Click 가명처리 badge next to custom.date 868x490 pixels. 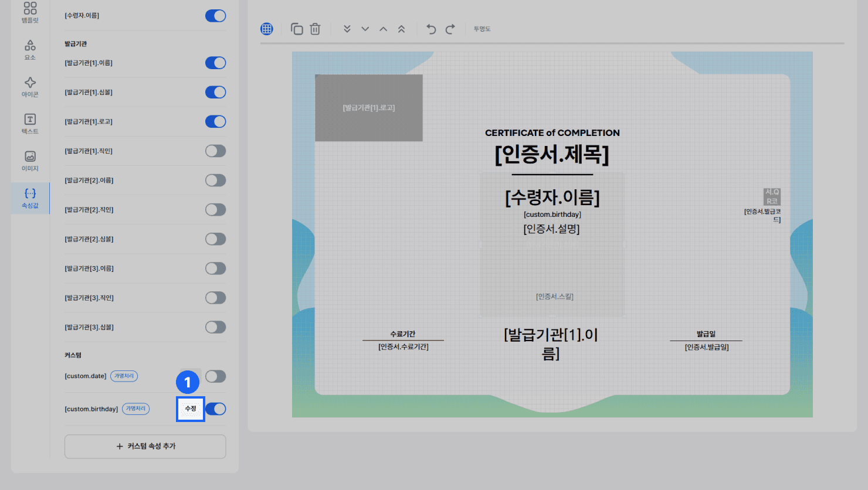[124, 376]
